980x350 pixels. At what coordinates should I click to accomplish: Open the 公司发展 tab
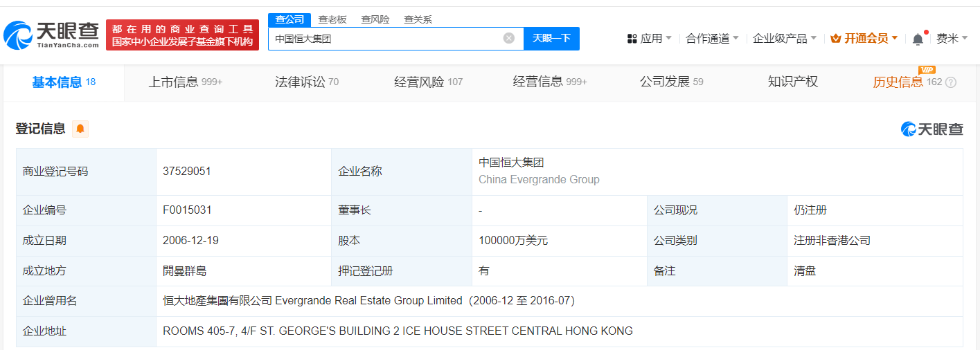pos(671,82)
